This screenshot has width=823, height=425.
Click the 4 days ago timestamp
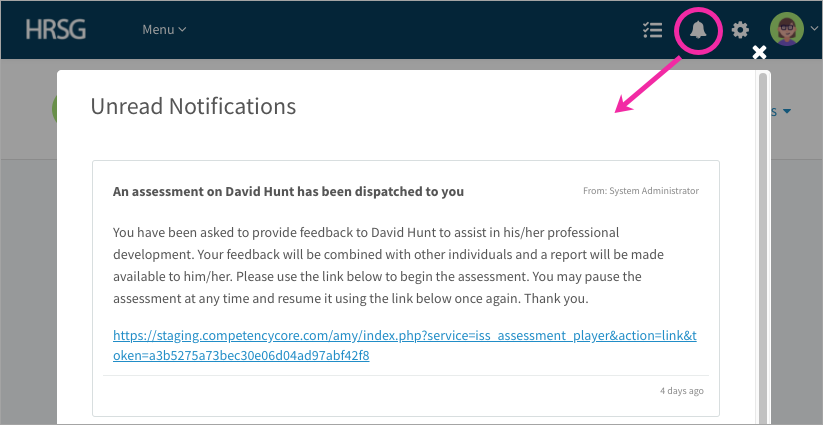click(682, 391)
